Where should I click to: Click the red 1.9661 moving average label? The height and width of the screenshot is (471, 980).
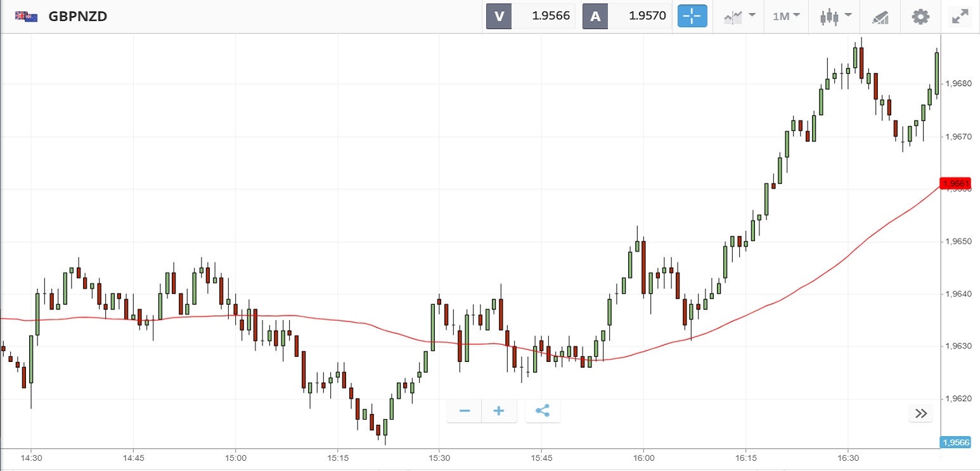coord(956,184)
